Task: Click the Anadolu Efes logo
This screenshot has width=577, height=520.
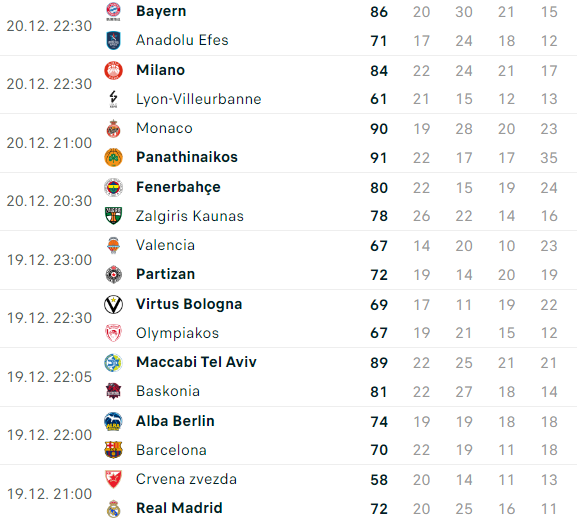Action: (113, 40)
